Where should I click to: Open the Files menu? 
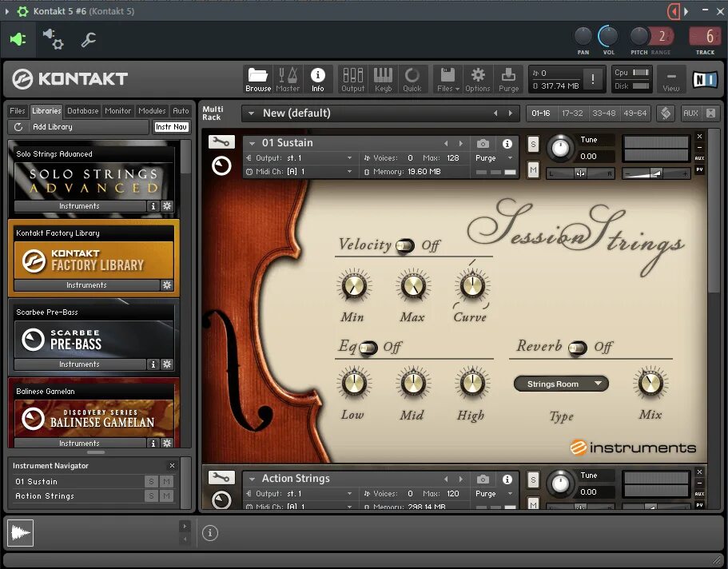click(448, 79)
